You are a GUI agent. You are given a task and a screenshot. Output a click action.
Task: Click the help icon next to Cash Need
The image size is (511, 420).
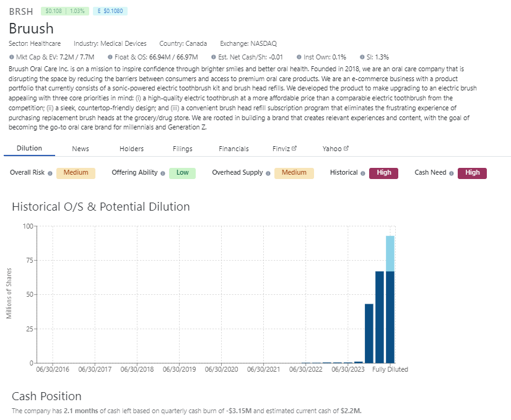point(452,173)
